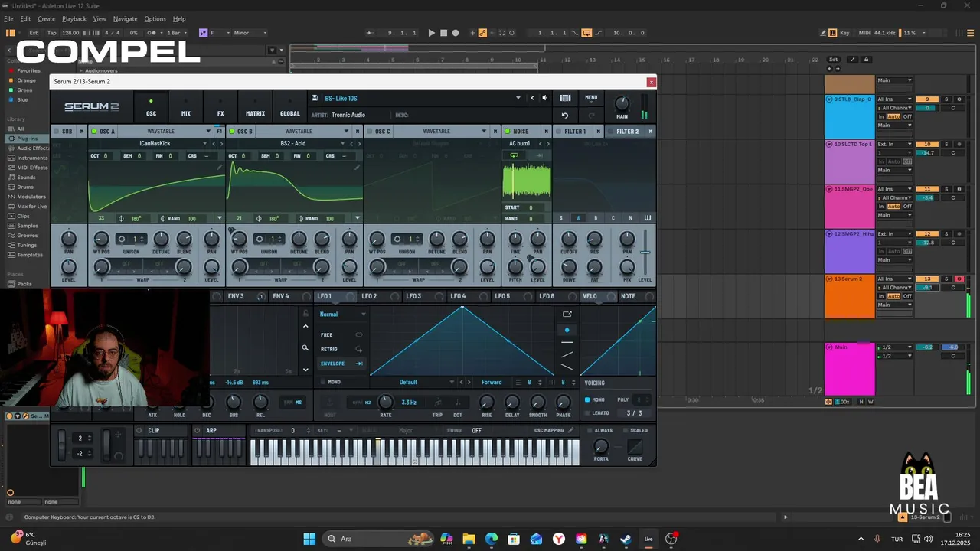Click the Ableton Record transport button

[x=456, y=33]
